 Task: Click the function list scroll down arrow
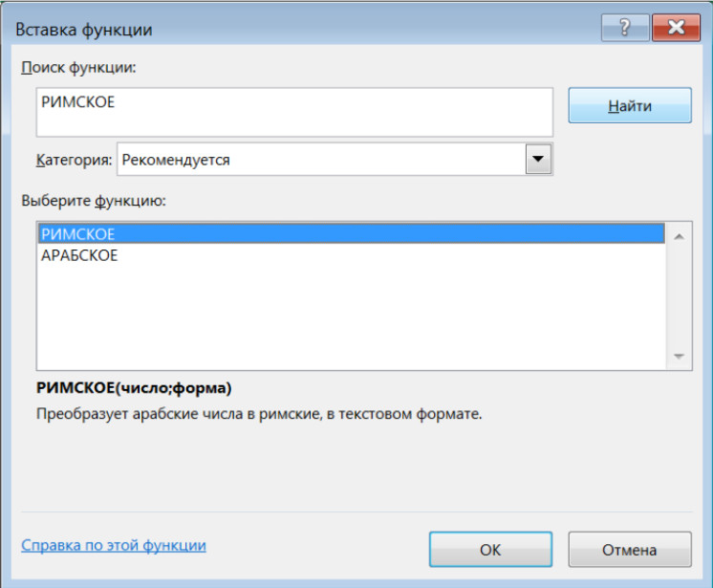pyautogui.click(x=679, y=356)
